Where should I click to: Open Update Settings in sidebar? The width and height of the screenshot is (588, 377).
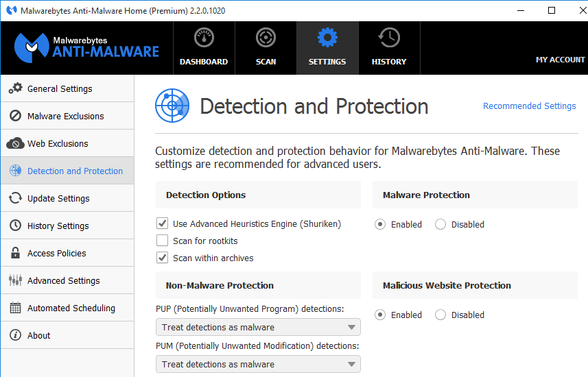click(x=67, y=198)
